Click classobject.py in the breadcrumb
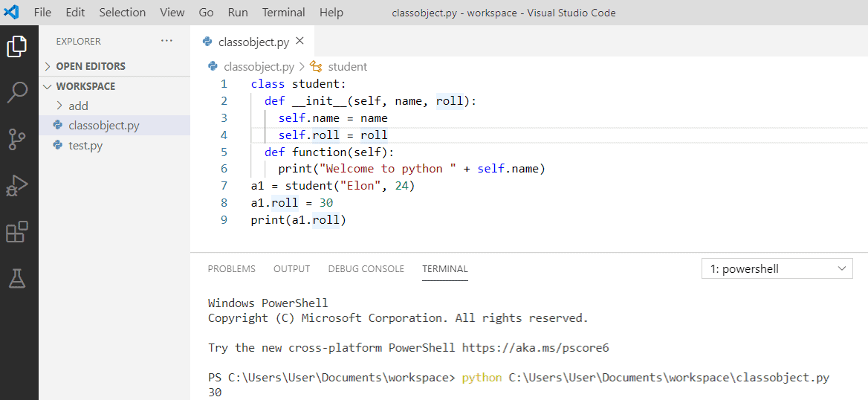This screenshot has width=868, height=400. (259, 66)
